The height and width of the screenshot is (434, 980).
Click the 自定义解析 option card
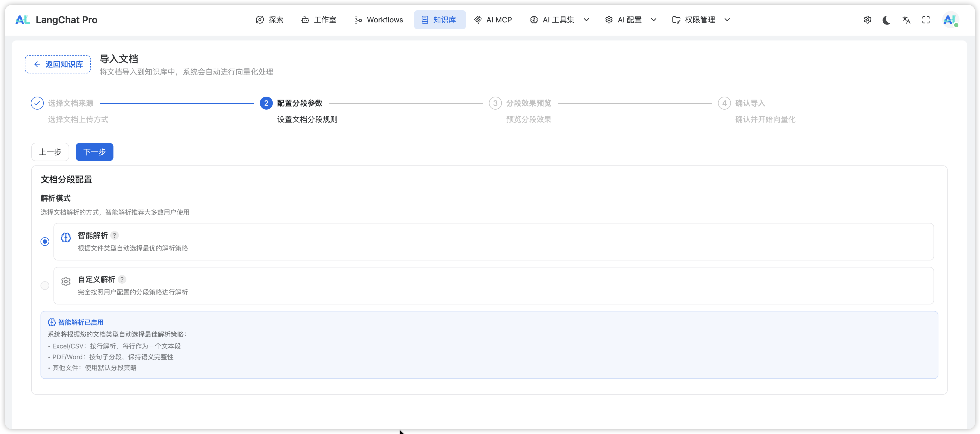click(x=493, y=285)
